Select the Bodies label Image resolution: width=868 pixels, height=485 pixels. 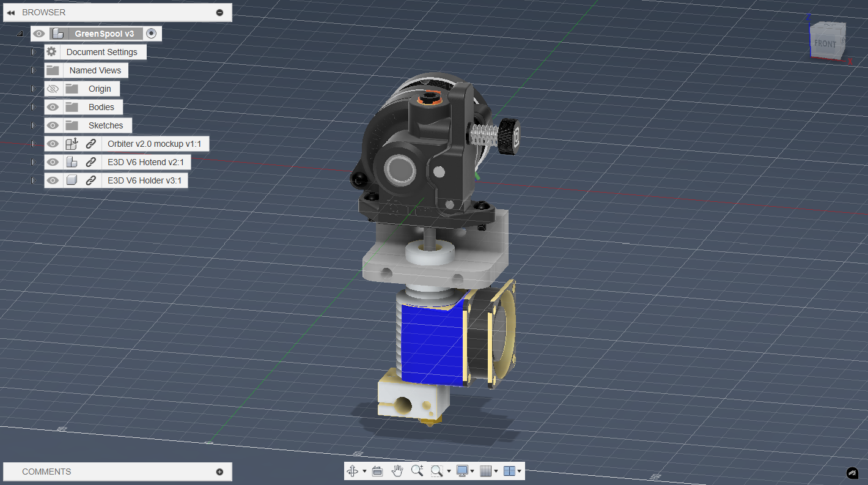(101, 107)
